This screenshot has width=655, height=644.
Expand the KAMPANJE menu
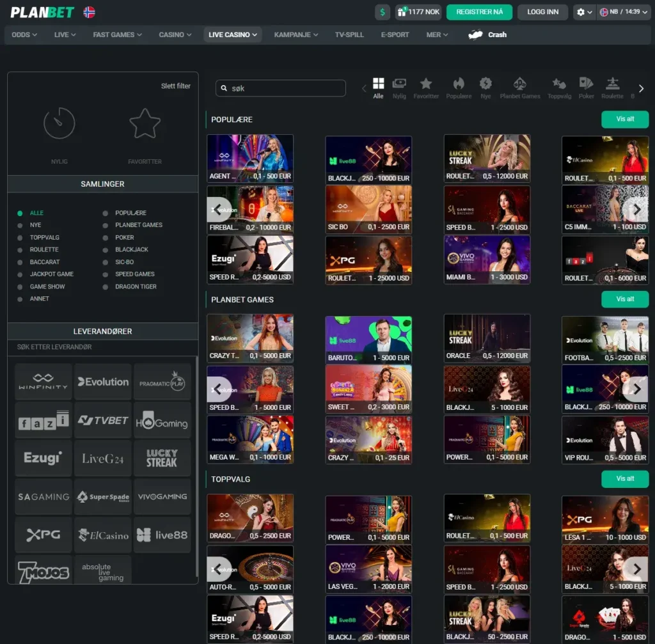point(296,35)
